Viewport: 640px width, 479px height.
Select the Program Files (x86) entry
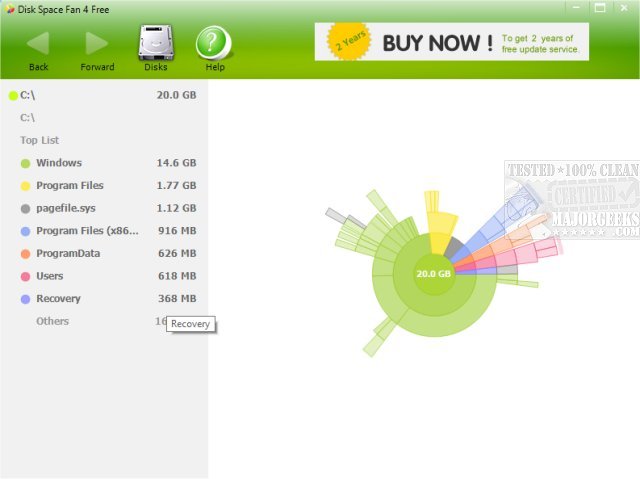(108, 231)
